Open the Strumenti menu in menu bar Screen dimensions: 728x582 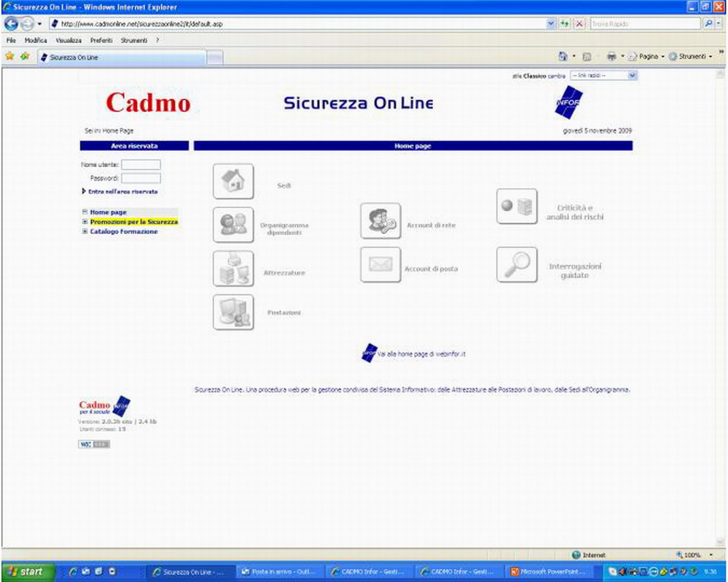point(134,40)
